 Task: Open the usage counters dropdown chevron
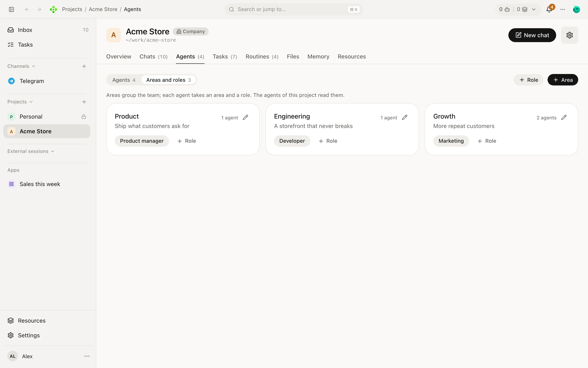coord(534,9)
